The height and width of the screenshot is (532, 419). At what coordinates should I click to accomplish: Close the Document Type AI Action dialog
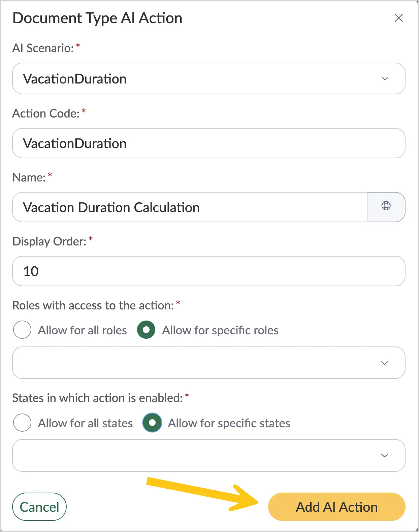point(399,18)
